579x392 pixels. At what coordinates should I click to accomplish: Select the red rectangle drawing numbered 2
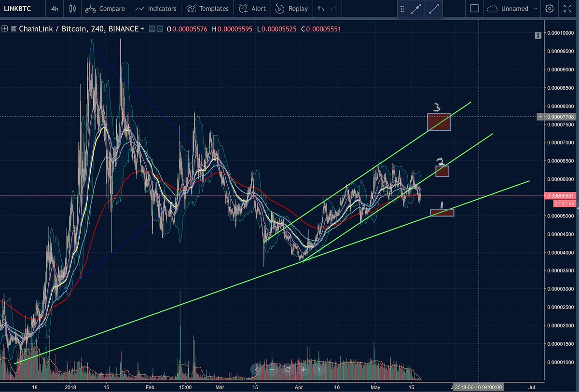pos(442,171)
